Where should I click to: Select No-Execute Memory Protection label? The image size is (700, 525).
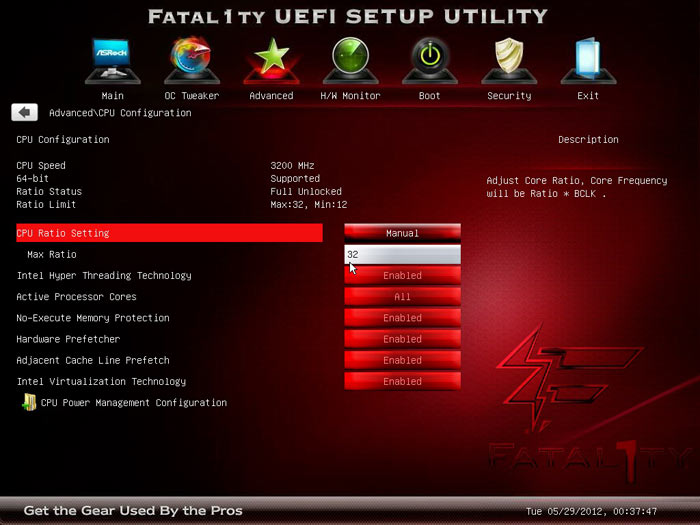pyautogui.click(x=93, y=318)
